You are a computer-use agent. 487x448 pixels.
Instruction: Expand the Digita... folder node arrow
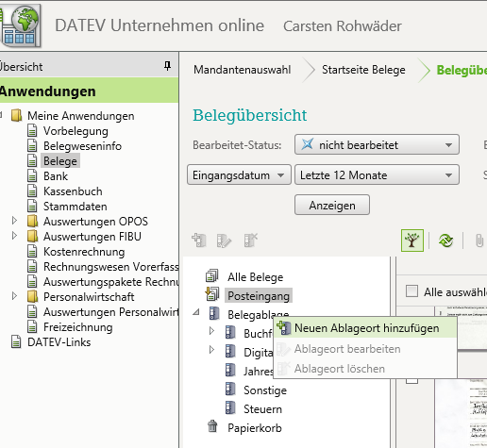(x=211, y=350)
